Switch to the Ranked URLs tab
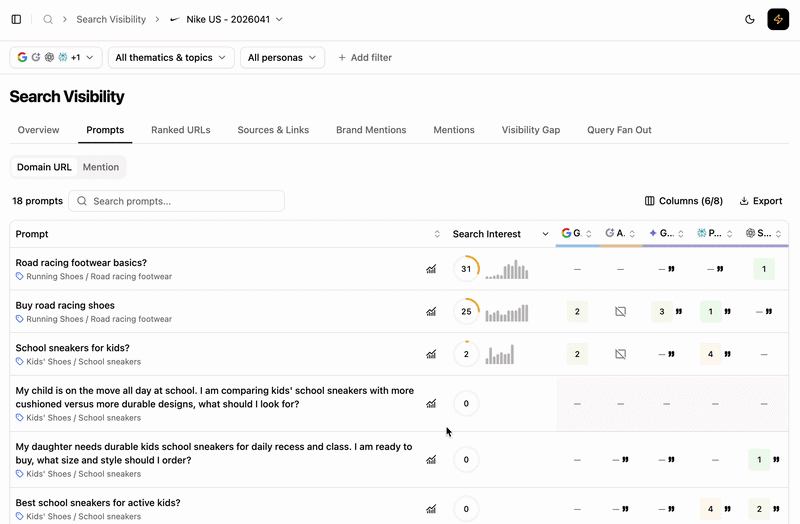The width and height of the screenshot is (800, 524). [181, 130]
